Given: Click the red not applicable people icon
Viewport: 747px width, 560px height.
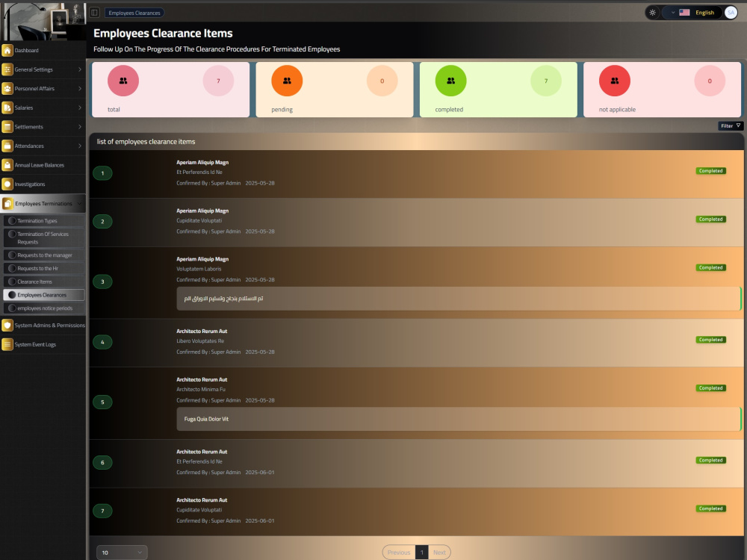Looking at the screenshot, I should [615, 81].
